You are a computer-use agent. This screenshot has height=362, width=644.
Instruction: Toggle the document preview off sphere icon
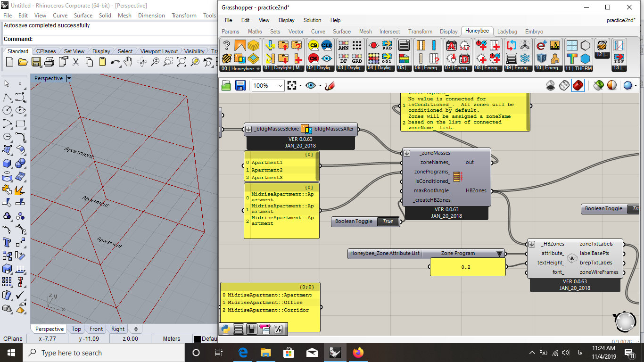click(x=611, y=85)
